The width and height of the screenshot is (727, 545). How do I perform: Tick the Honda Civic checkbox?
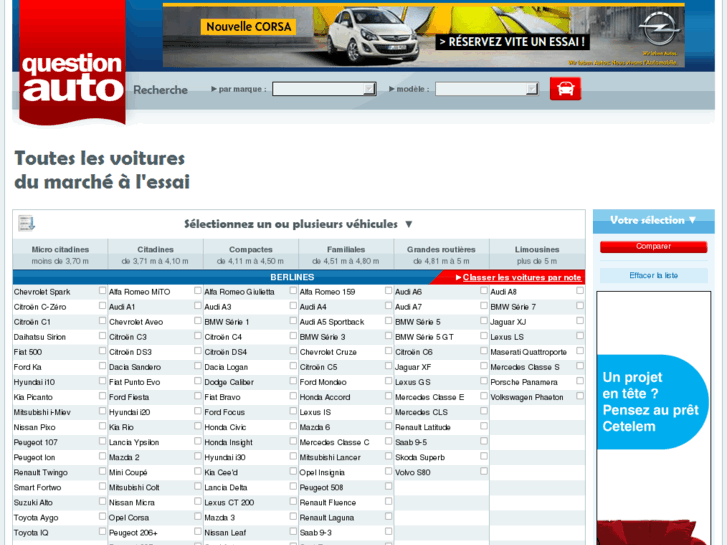coord(293,426)
